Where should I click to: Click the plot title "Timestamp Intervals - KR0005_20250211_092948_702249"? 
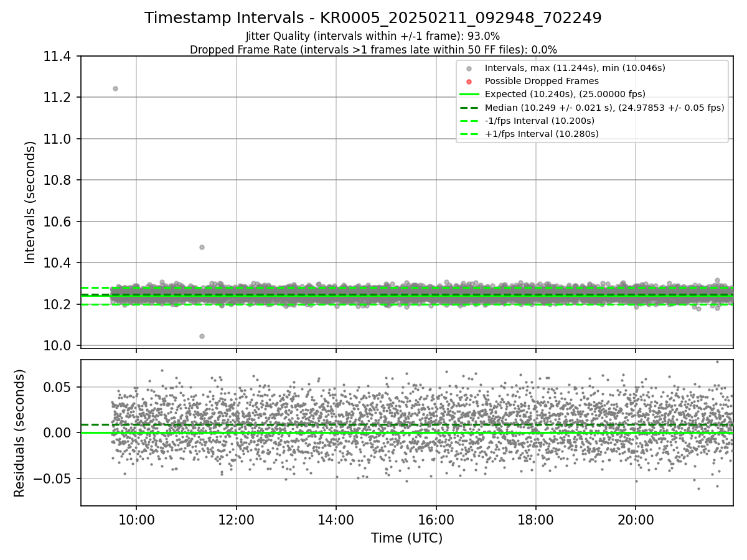[373, 18]
